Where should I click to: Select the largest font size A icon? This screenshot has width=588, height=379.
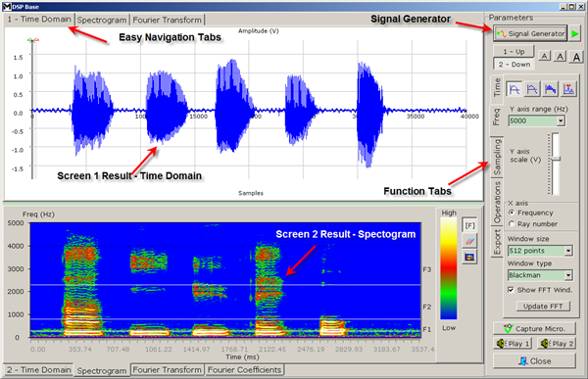(x=576, y=57)
